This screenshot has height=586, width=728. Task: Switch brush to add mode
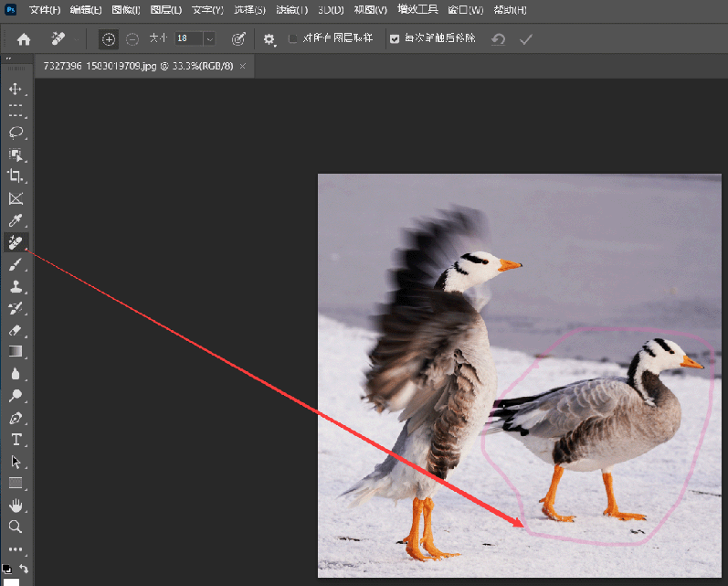coord(109,39)
